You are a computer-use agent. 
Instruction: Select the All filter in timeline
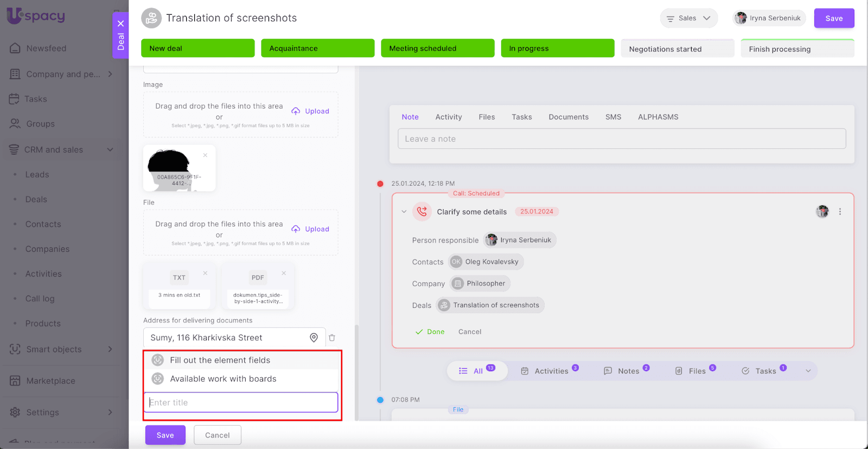[477, 371]
